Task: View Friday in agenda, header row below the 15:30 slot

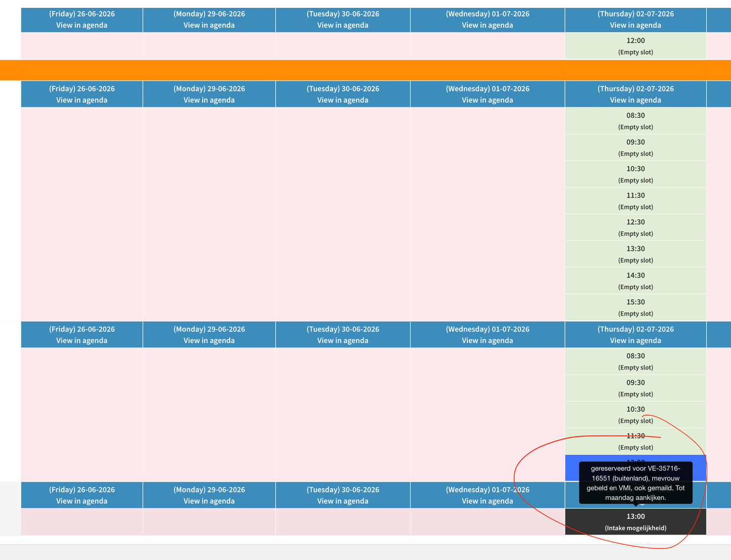Action: (x=82, y=341)
